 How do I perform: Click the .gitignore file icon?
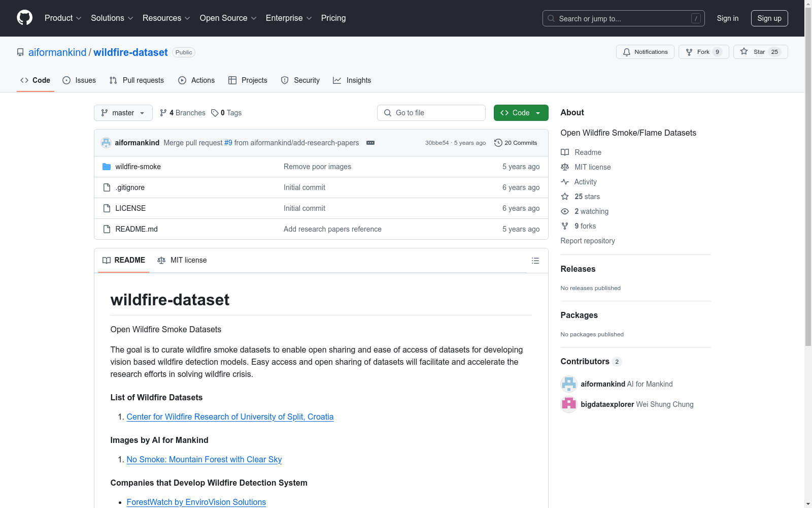(107, 187)
